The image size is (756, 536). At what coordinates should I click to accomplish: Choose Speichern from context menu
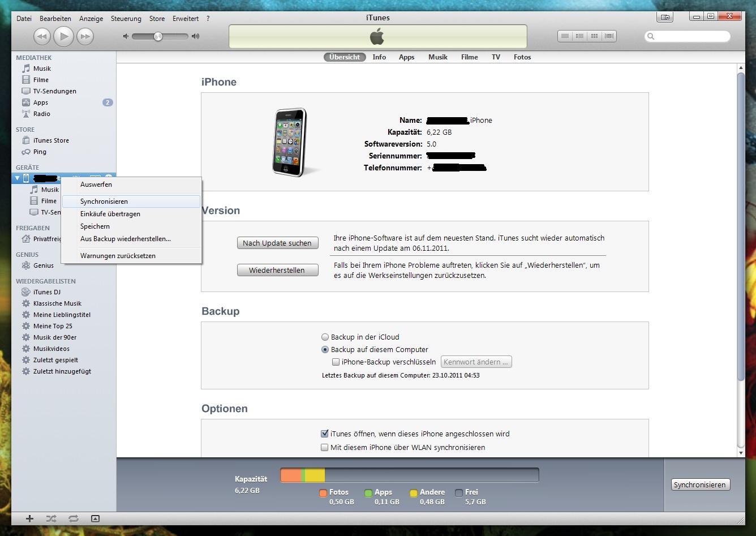point(132,226)
